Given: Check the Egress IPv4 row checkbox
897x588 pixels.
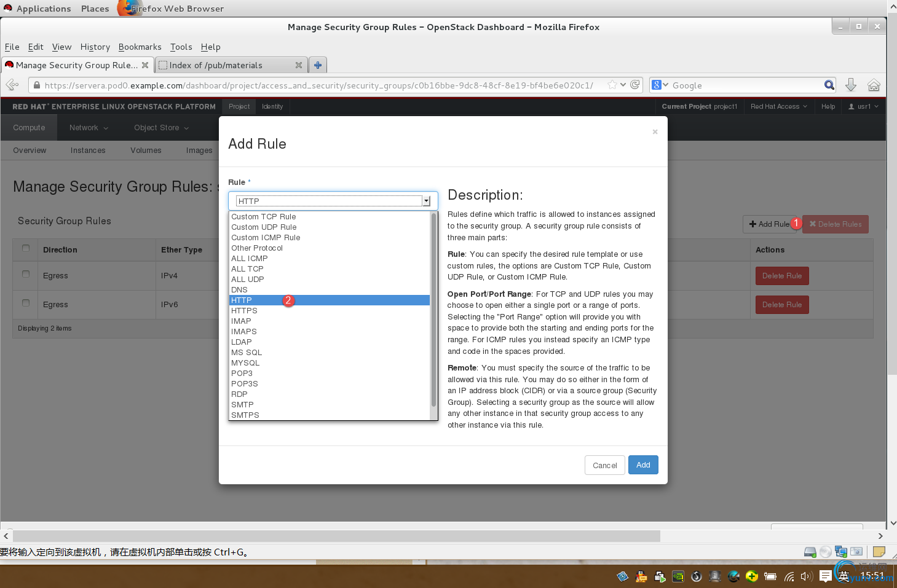Looking at the screenshot, I should 26,274.
